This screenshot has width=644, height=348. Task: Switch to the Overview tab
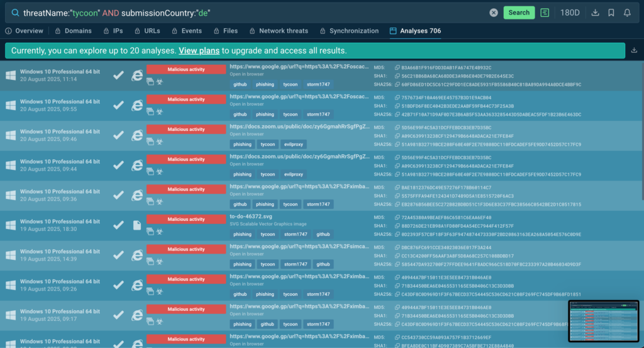pyautogui.click(x=25, y=31)
